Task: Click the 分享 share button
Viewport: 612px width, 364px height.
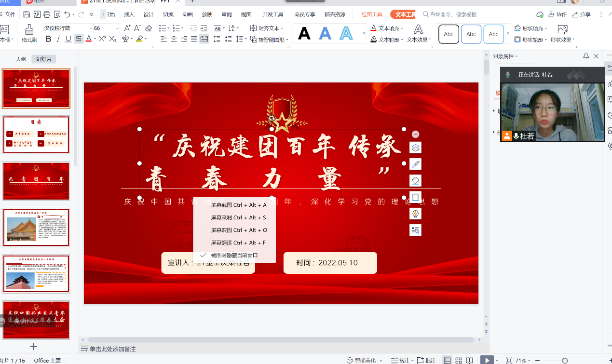Action: [581, 14]
